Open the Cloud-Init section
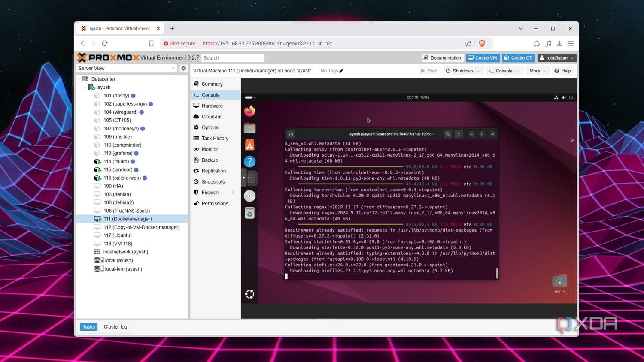The image size is (644, 362). pos(215,117)
